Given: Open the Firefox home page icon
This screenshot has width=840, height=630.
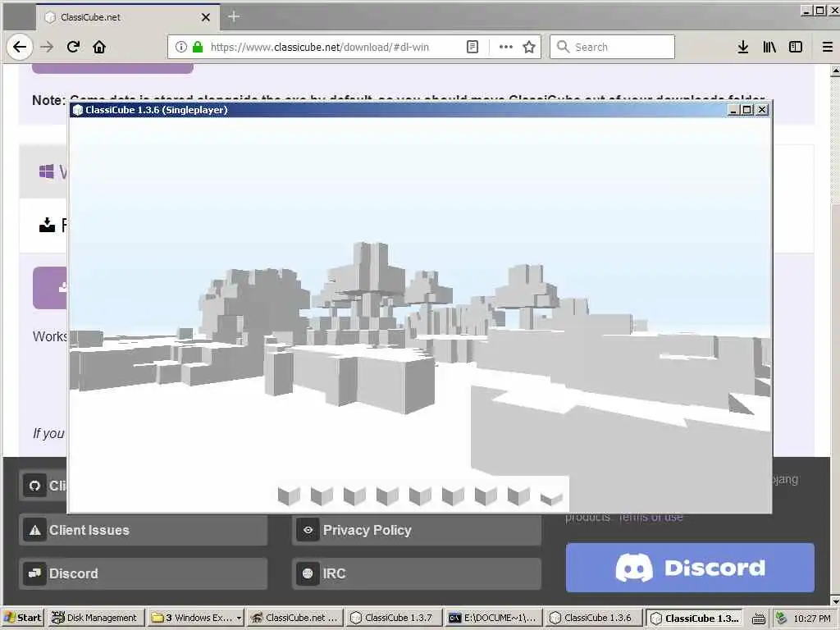Looking at the screenshot, I should 99,47.
